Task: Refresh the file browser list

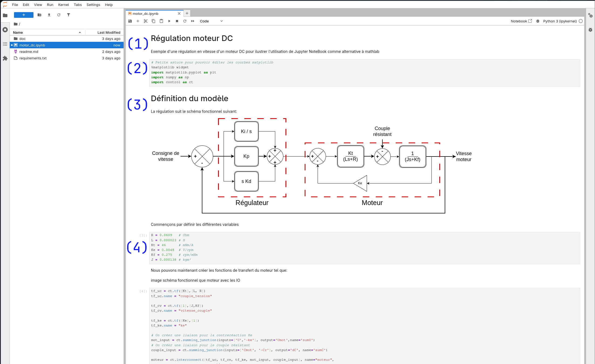Action: tap(59, 15)
